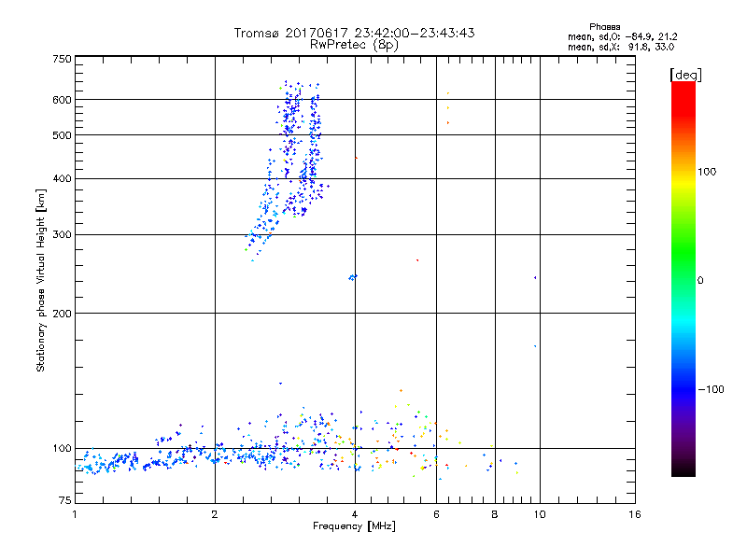The height and width of the screenshot is (560, 747).
Task: Click the phase colorbar gradient
Action: 684,278
